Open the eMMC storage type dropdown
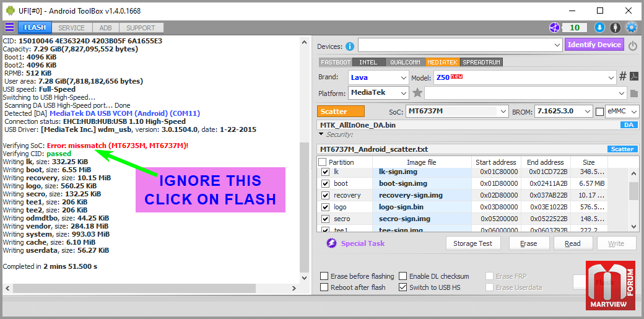Screen dimensions: 644x319 pyautogui.click(x=623, y=111)
